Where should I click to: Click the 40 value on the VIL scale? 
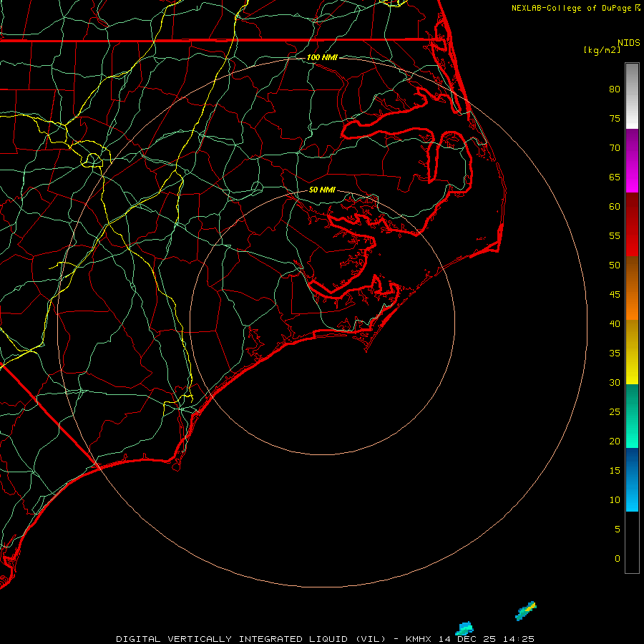[615, 324]
